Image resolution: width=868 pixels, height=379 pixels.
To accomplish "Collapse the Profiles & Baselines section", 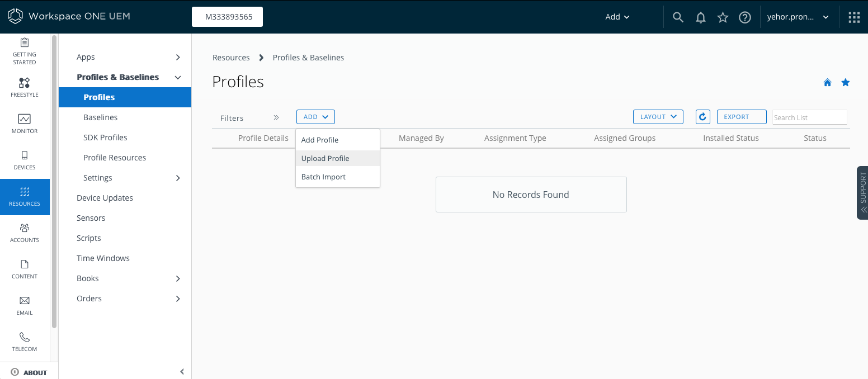I will 178,77.
